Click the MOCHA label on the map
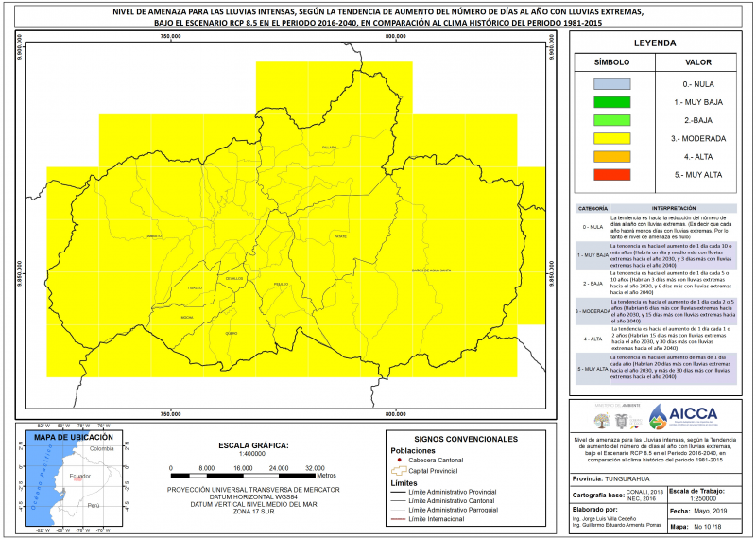This screenshot has width=756, height=539. [187, 317]
